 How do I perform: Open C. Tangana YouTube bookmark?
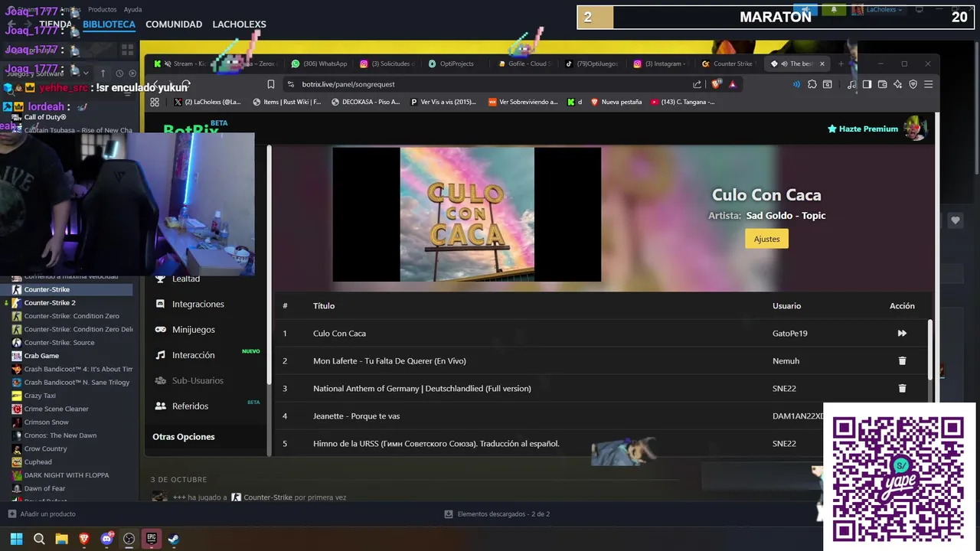pyautogui.click(x=683, y=102)
